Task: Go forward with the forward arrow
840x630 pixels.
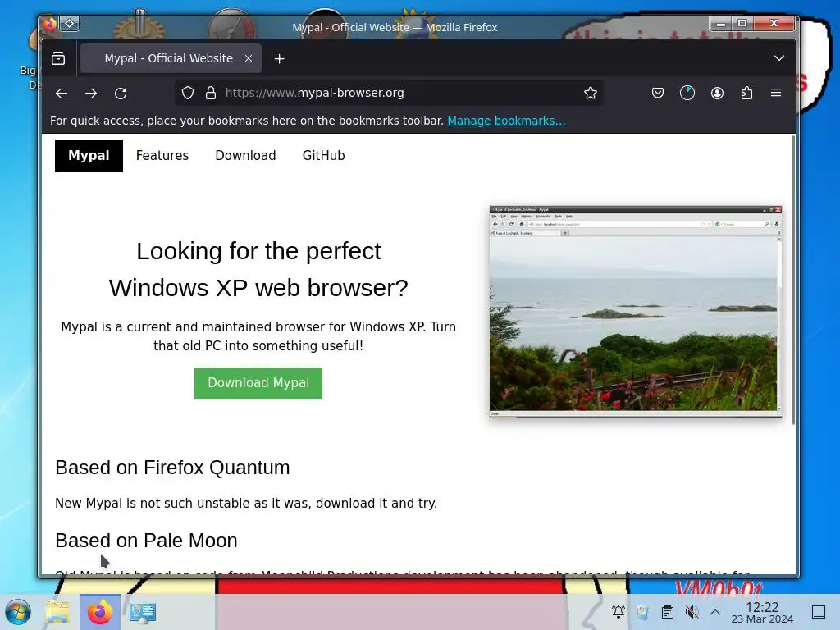Action: (x=91, y=94)
